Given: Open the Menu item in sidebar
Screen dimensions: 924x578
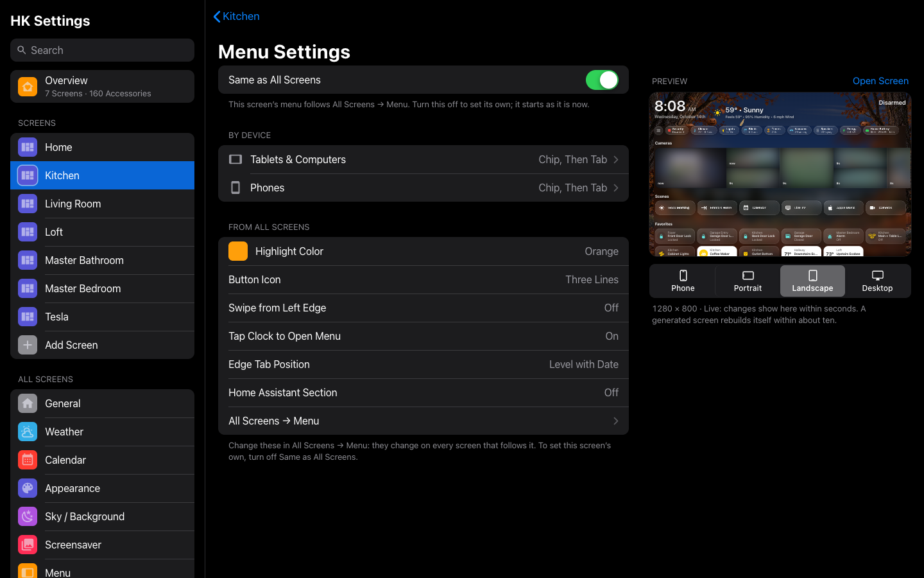Looking at the screenshot, I should [x=102, y=570].
